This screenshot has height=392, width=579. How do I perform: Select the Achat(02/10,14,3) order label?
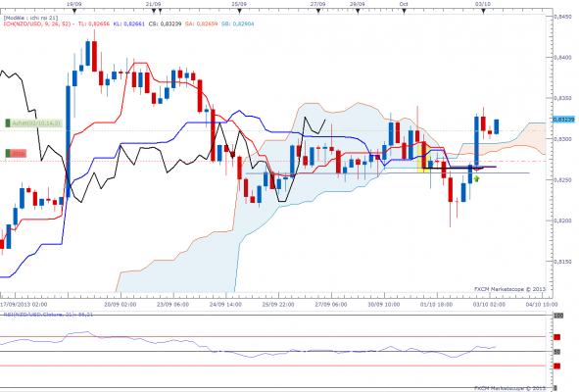pyautogui.click(x=33, y=122)
